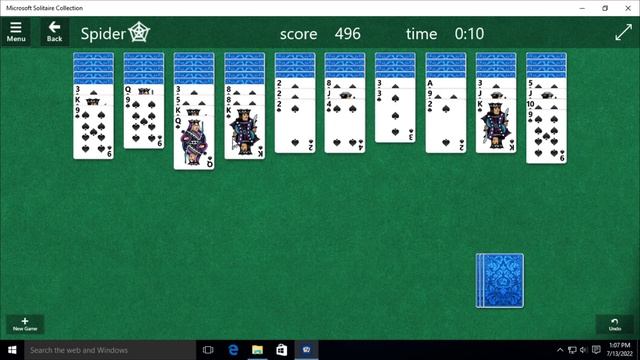
Task: Select the King of spades in fourth column
Action: tap(244, 132)
